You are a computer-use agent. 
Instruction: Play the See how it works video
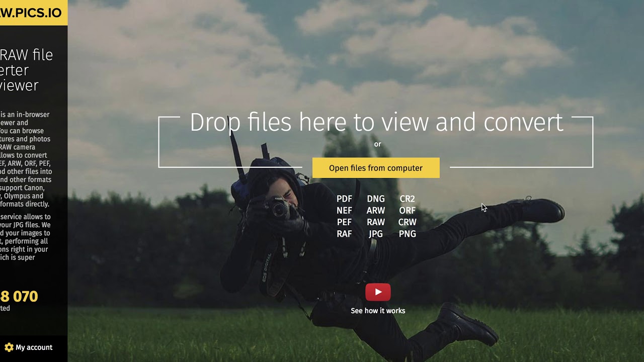coord(378,292)
